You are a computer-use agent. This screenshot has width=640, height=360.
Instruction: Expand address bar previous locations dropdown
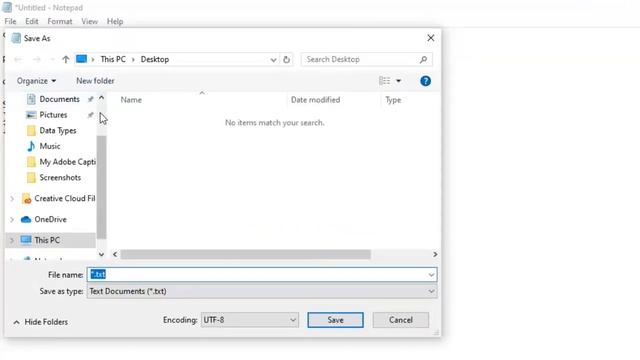273,60
